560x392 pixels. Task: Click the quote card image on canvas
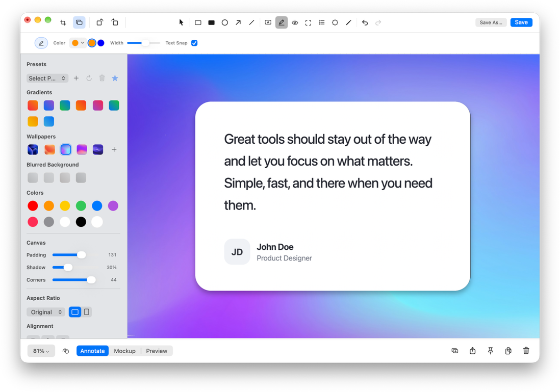point(333,196)
